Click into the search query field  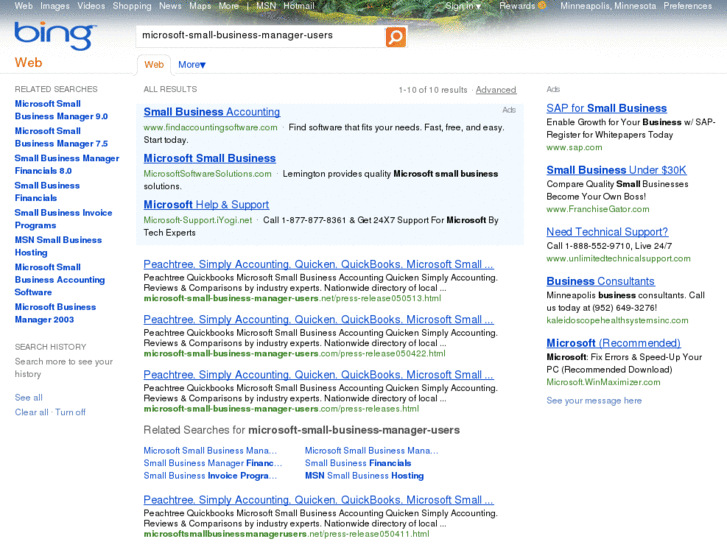tap(260, 36)
